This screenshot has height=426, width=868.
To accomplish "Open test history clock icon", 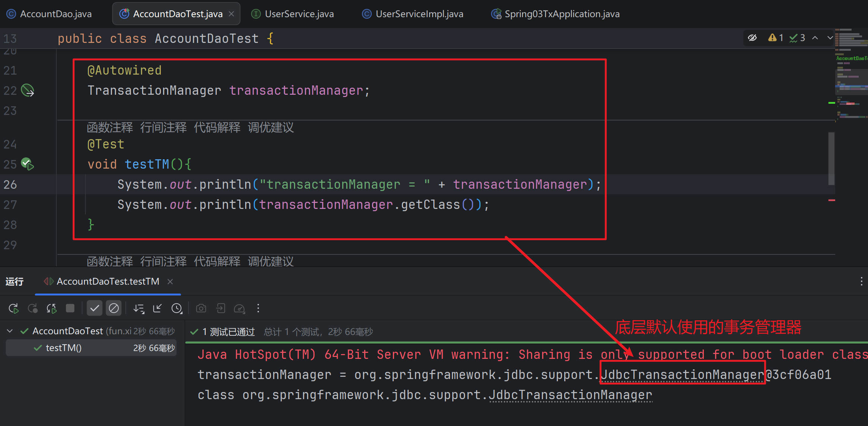I will pos(177,308).
